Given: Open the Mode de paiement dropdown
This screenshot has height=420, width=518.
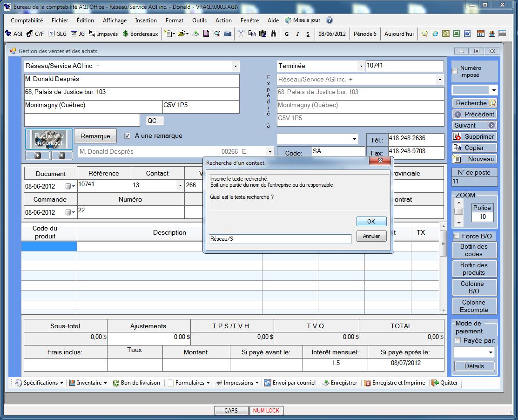Looking at the screenshot, I should click(x=491, y=352).
